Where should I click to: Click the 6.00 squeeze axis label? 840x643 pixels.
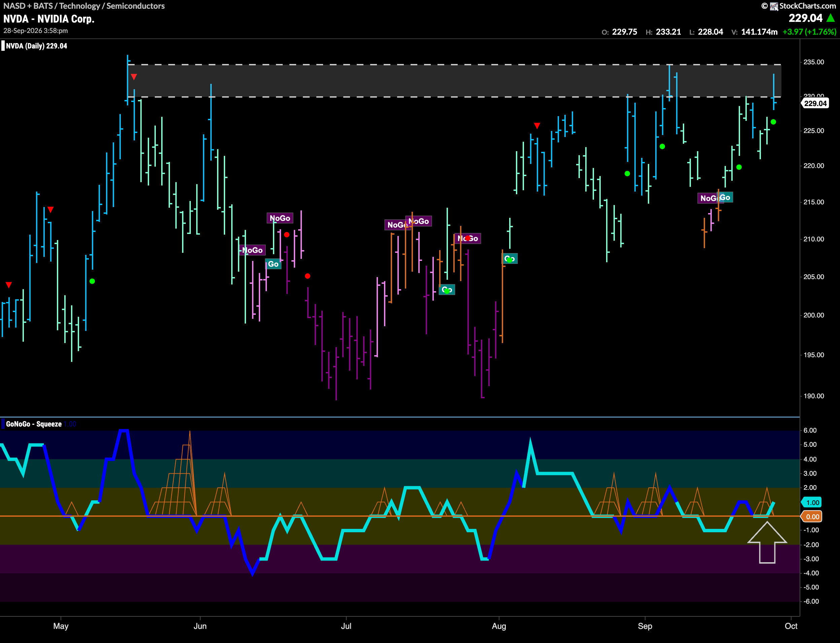810,430
